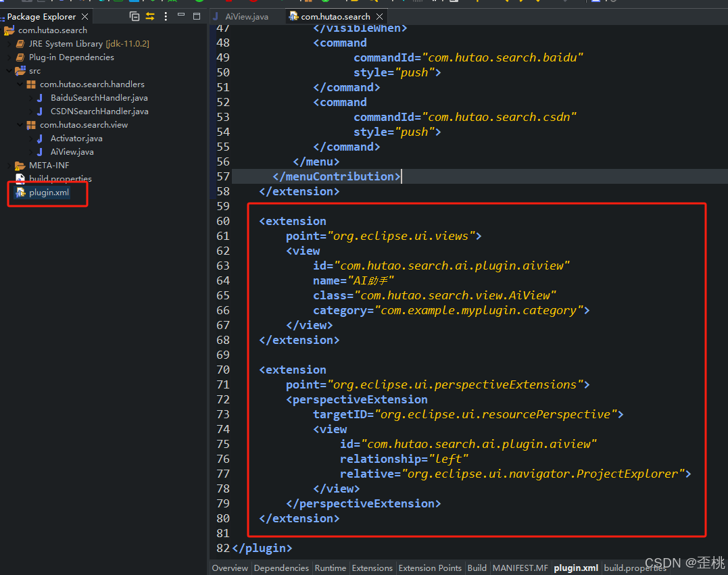Open the Dependencies tab
This screenshot has width=728, height=575.
281,568
